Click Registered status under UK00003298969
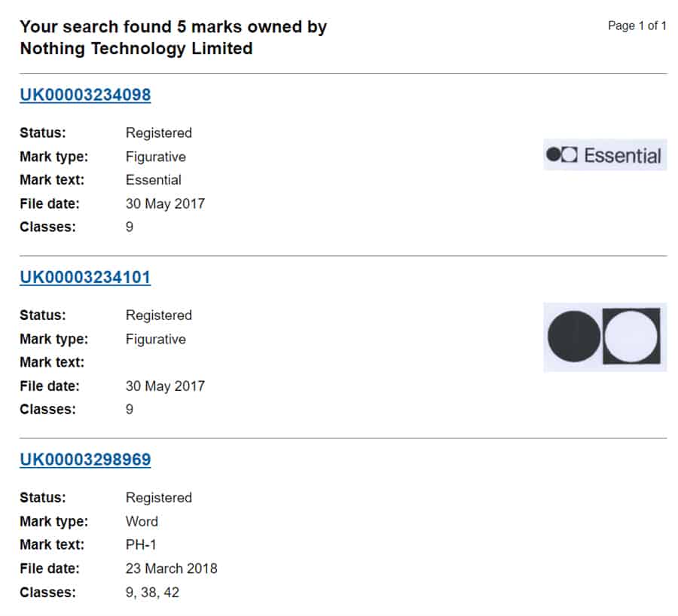This screenshot has height=616, width=678. [158, 497]
